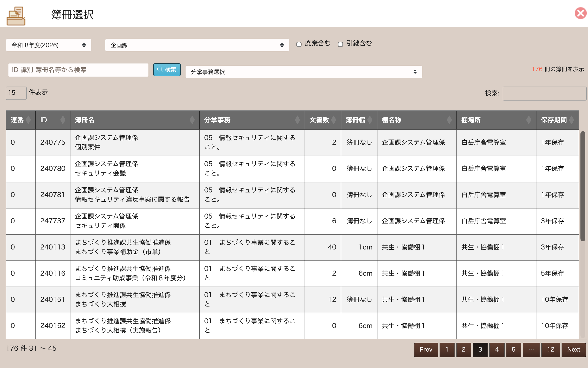Open page 4 in pagination
Screen dimensions: 588x368
(497, 350)
